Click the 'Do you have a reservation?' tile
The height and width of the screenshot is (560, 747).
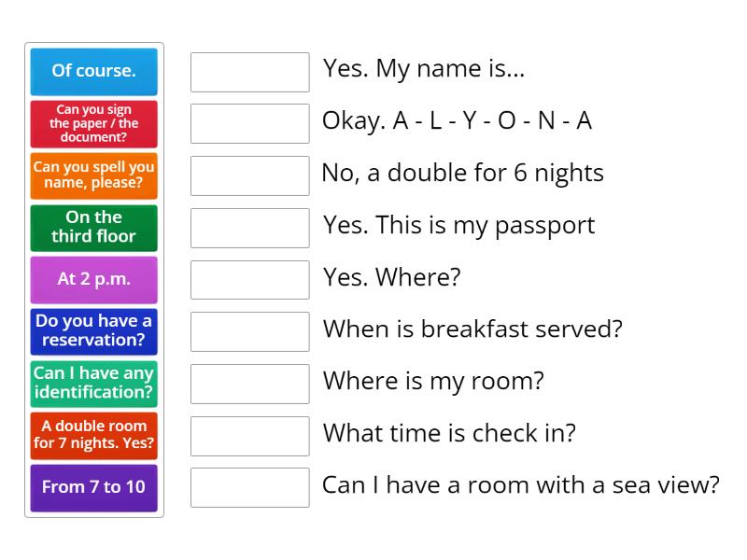pos(93,331)
